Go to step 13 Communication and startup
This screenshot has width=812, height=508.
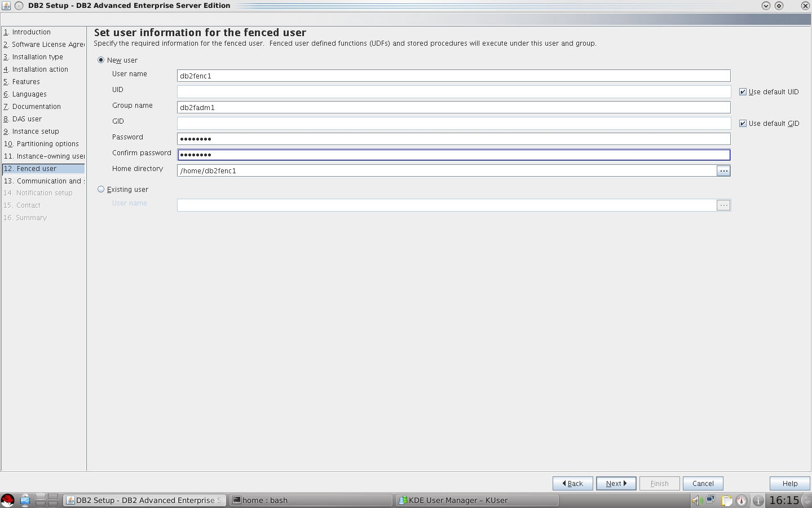click(x=43, y=181)
